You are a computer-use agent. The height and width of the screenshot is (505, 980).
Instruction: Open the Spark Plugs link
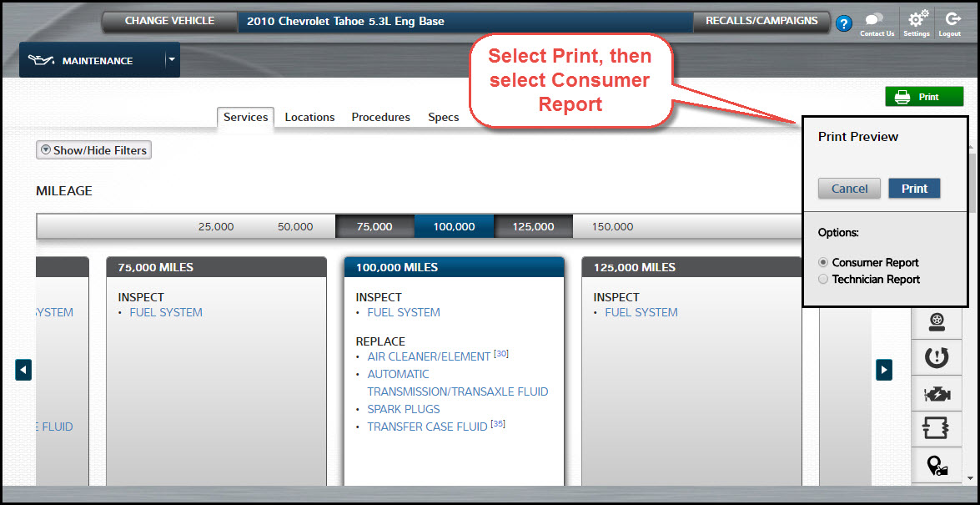403,409
